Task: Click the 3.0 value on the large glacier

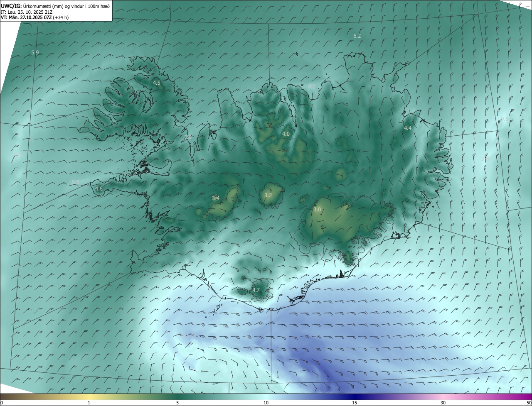Action: (x=317, y=209)
